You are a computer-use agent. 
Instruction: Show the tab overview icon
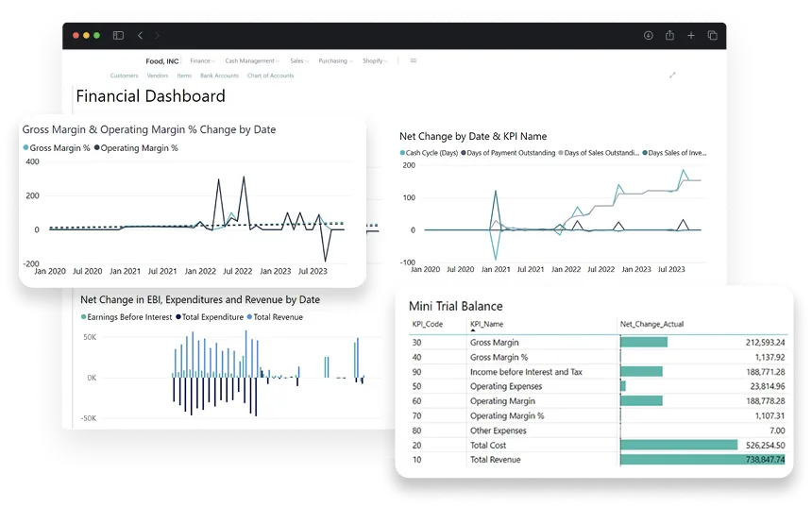click(713, 36)
